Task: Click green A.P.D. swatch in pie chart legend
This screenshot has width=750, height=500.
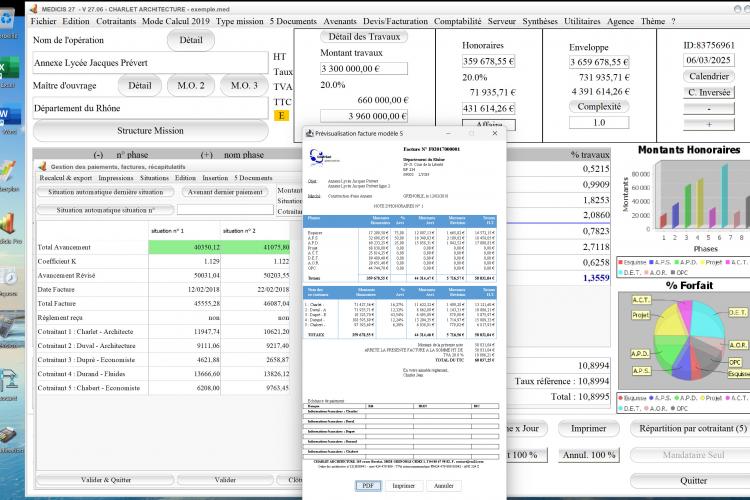Action: (677, 398)
